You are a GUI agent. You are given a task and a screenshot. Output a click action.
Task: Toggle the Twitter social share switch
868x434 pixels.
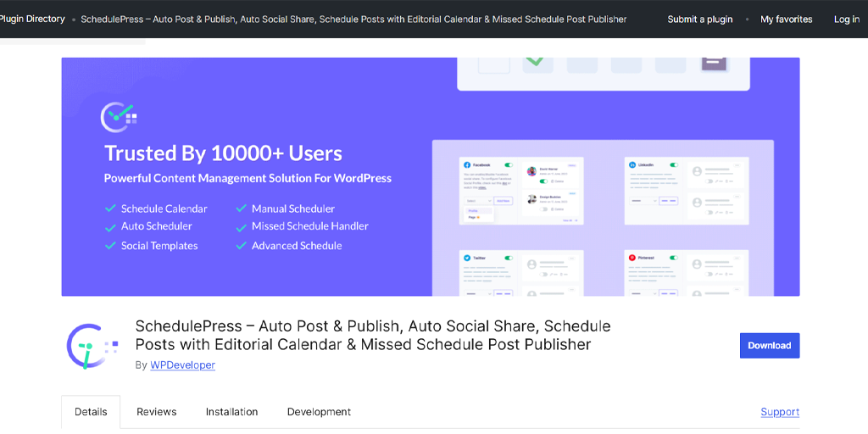point(509,258)
